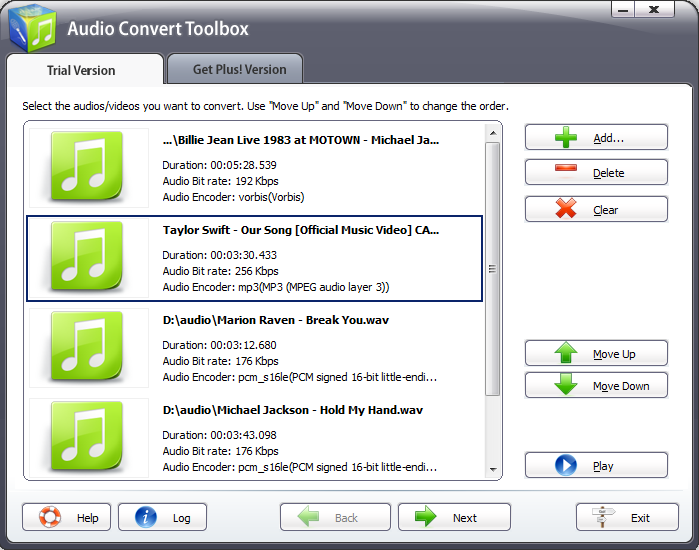Click the green down arrow Move Down icon

pos(566,385)
